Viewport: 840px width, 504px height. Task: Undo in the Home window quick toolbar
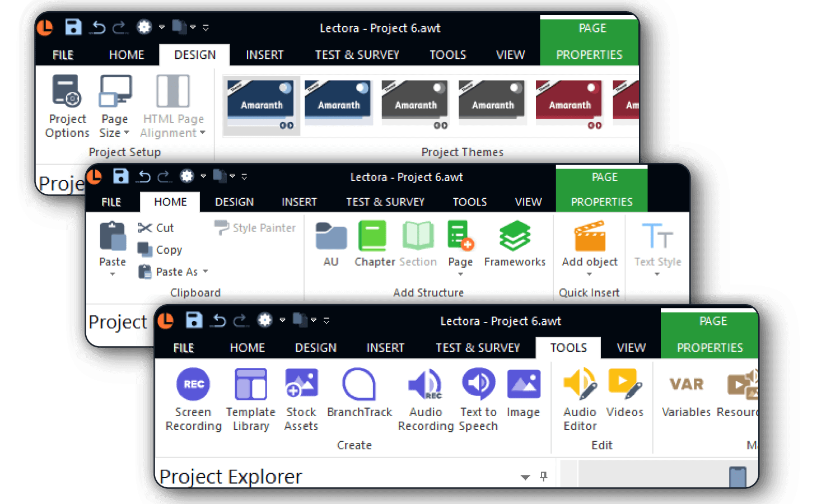tap(144, 176)
